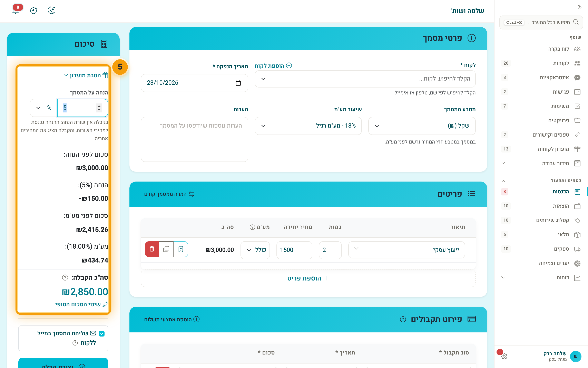Viewport: 588px width, 368px height.
Task: Click the סה"כ הקבלה help icon
Action: [65, 277]
